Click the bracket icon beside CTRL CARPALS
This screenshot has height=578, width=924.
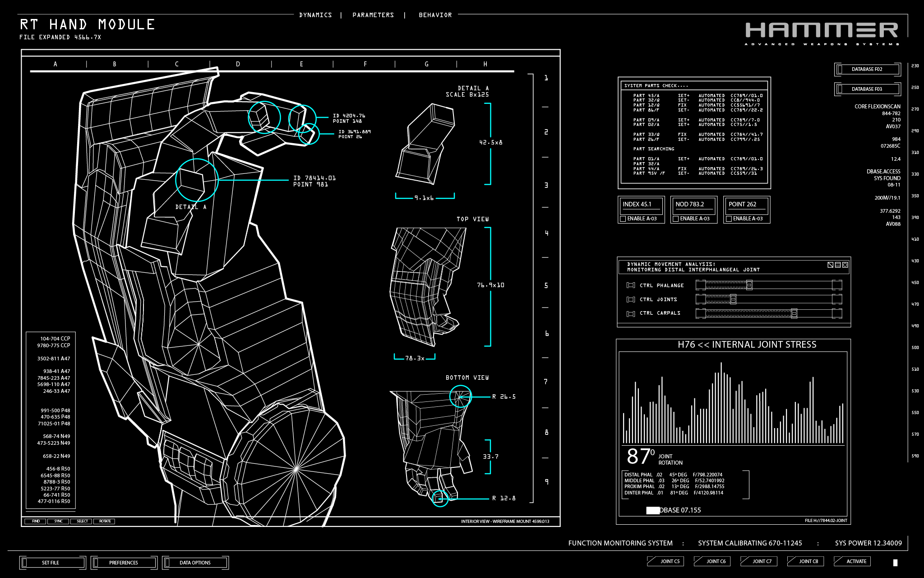point(631,313)
